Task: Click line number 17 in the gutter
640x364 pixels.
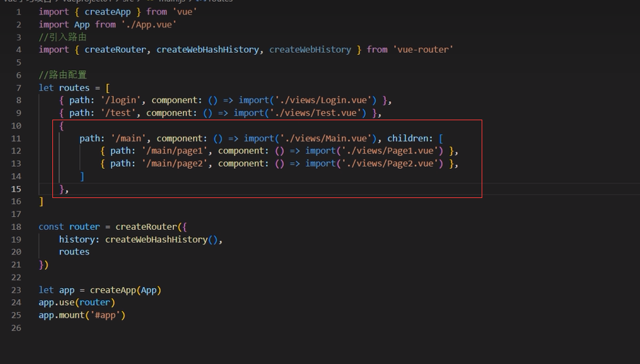Action: point(16,214)
